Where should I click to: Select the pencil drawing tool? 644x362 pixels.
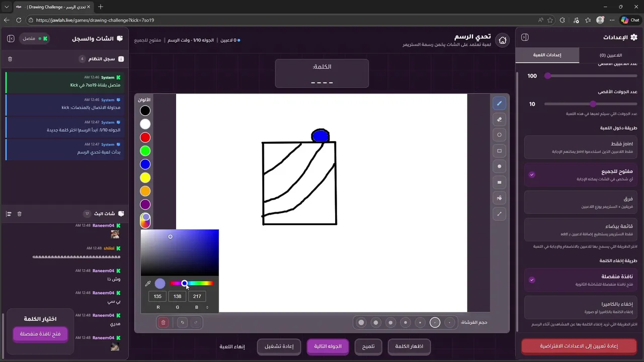499,104
